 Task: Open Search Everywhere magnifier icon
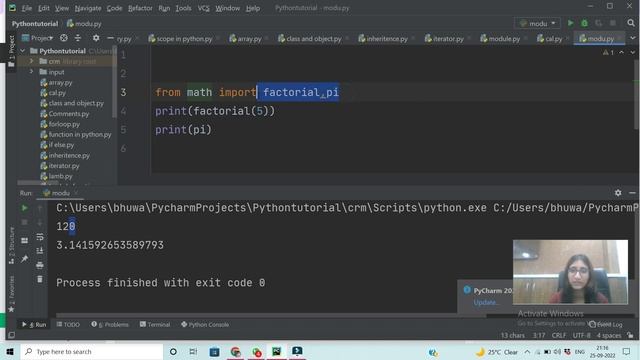631,23
